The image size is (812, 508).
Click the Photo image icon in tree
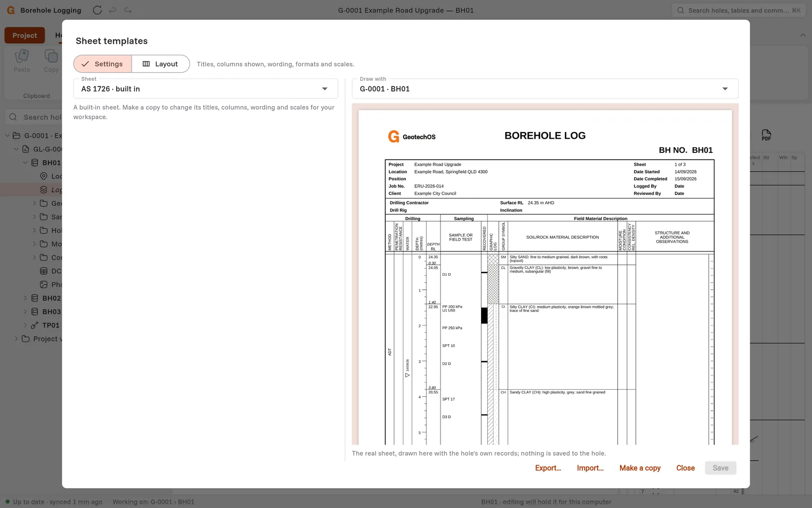pyautogui.click(x=44, y=284)
